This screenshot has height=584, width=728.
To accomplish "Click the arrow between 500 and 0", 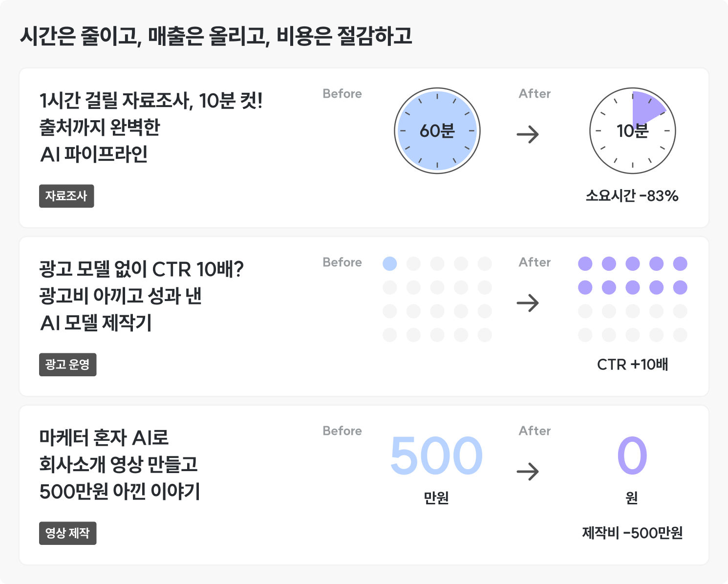I will pyautogui.click(x=528, y=472).
